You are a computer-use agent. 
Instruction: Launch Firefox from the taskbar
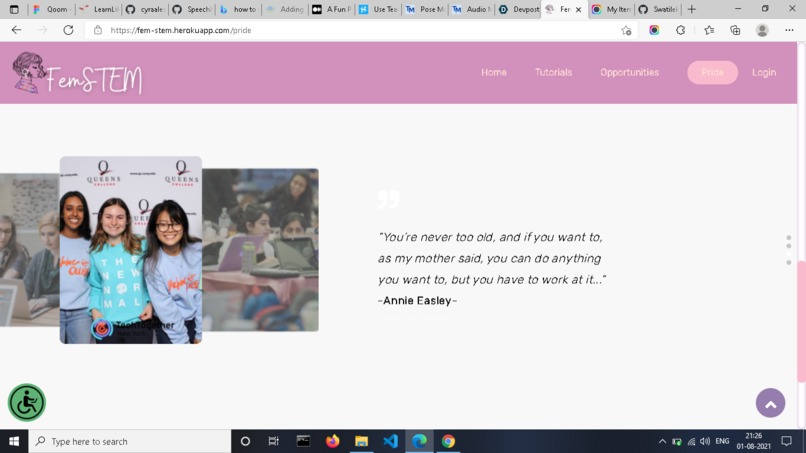(333, 441)
